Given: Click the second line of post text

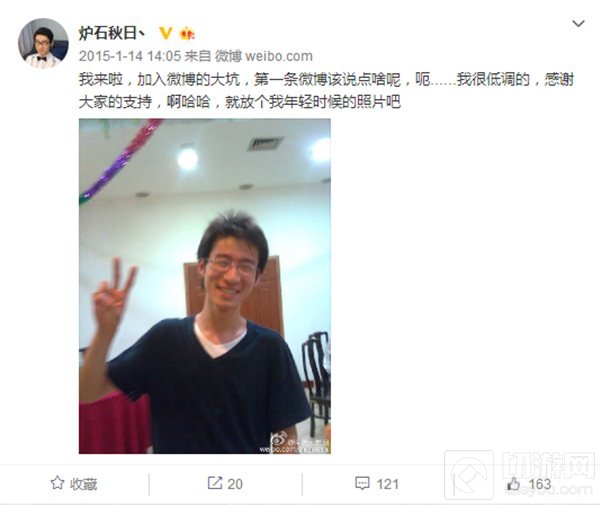Looking at the screenshot, I should [x=240, y=102].
